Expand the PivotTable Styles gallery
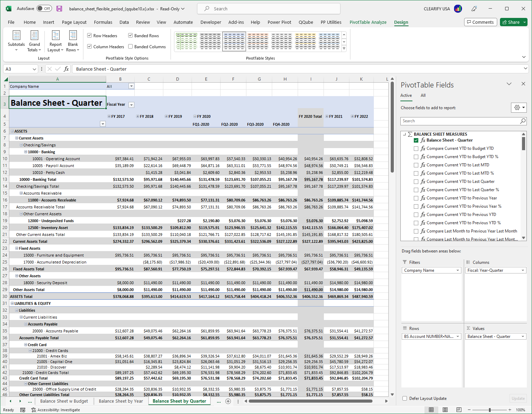 (x=344, y=48)
